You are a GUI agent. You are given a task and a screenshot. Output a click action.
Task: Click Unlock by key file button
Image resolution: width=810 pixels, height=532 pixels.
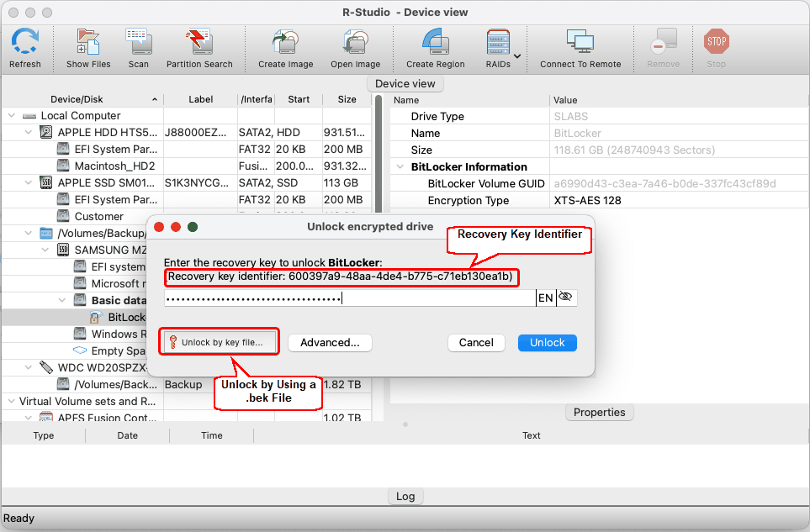pos(219,342)
